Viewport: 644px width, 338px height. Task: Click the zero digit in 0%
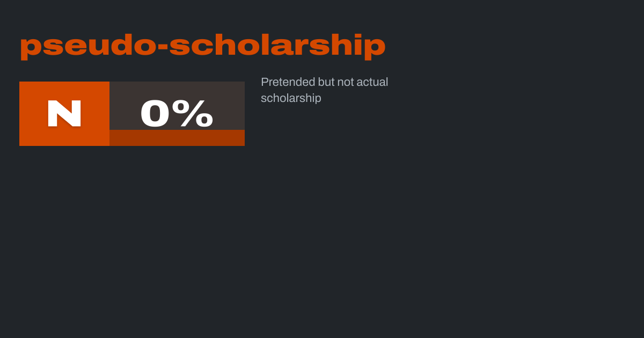(155, 114)
